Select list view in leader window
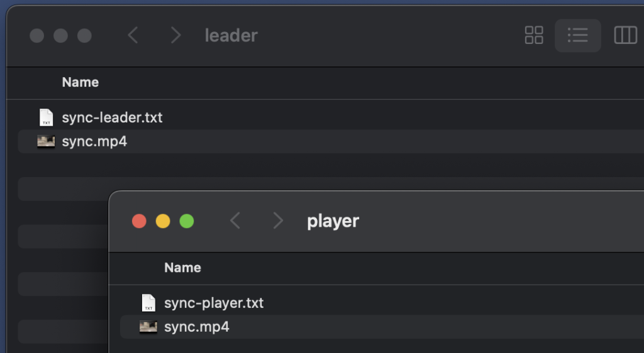The height and width of the screenshot is (353, 644). tap(577, 35)
